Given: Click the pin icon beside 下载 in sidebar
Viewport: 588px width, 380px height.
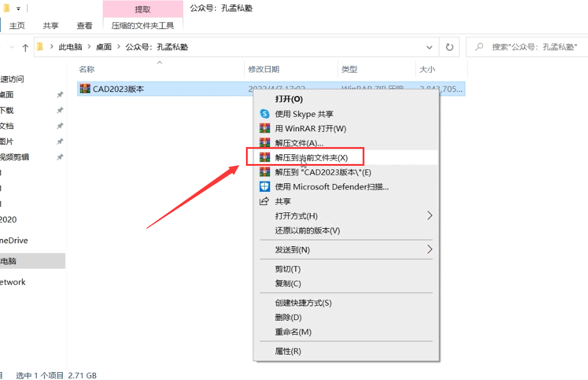Looking at the screenshot, I should click(60, 110).
